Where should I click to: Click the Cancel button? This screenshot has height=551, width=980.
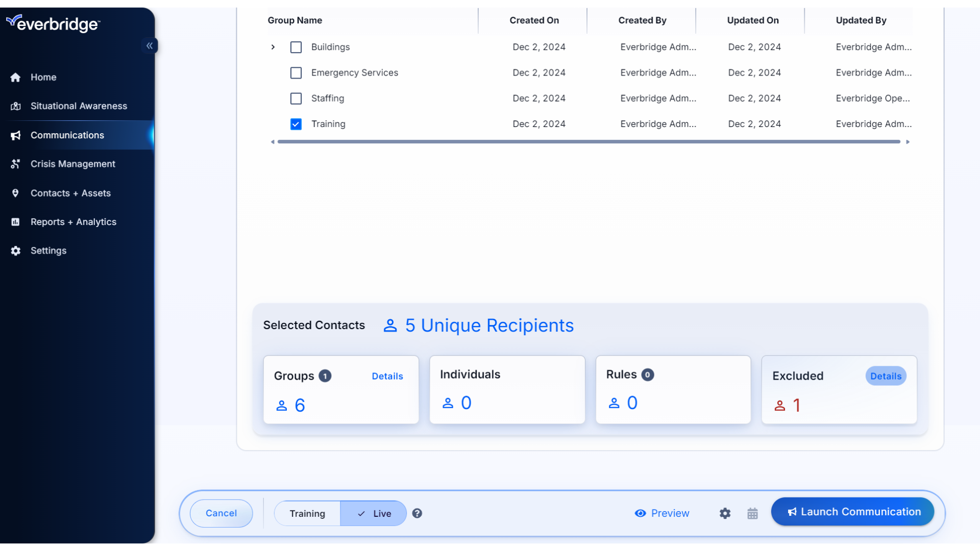(221, 513)
